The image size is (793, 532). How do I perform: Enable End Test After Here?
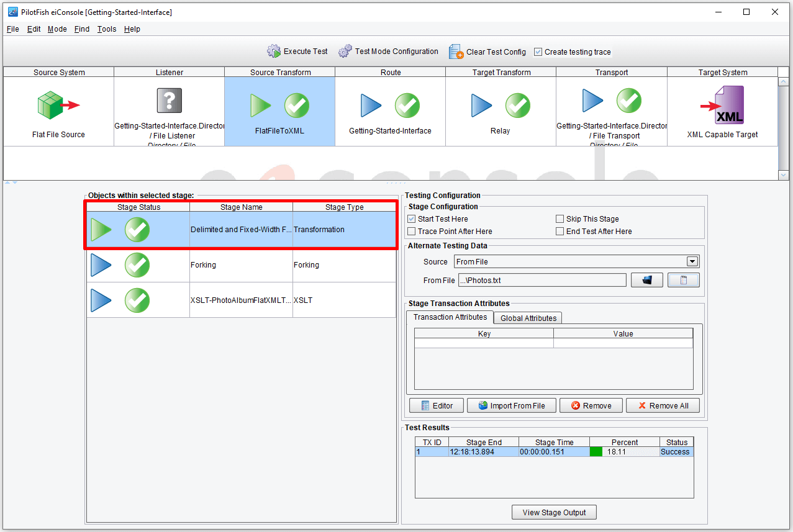coord(560,232)
